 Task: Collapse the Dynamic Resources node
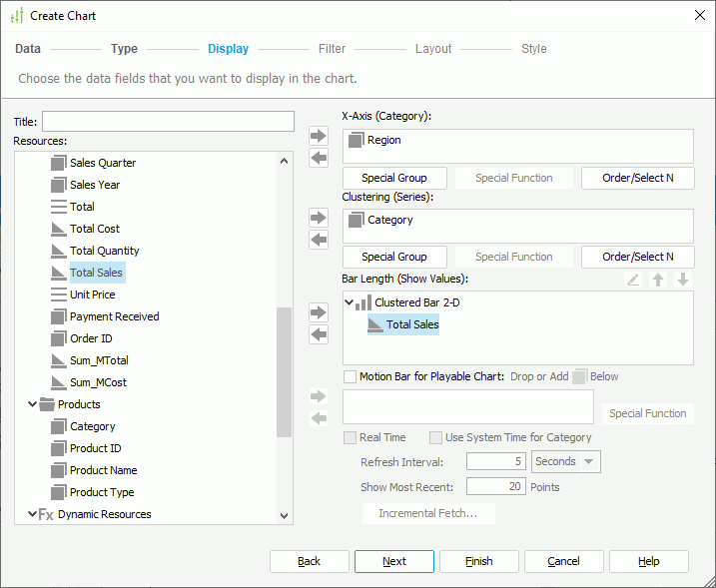tap(32, 514)
